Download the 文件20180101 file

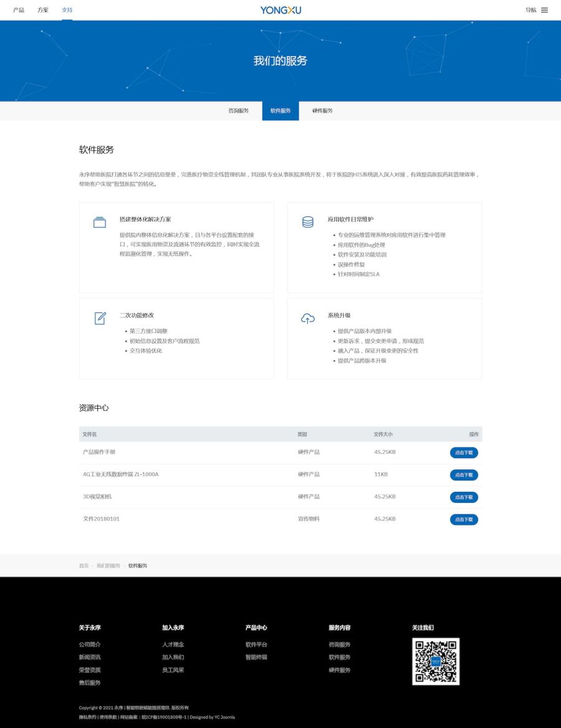[x=464, y=519]
